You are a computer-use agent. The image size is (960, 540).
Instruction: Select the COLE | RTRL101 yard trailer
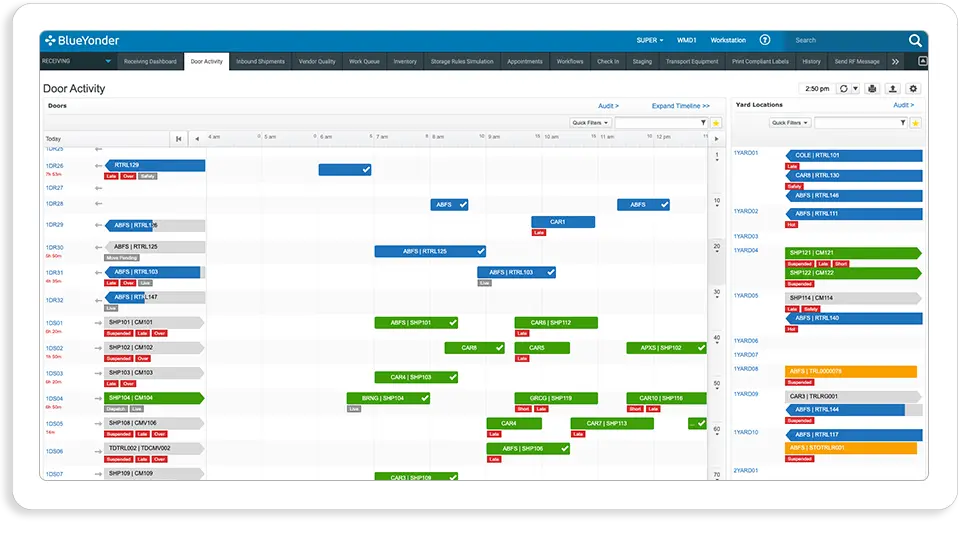[854, 156]
